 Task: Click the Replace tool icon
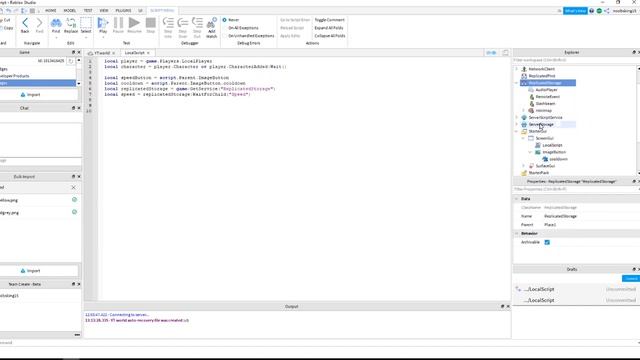(71, 25)
